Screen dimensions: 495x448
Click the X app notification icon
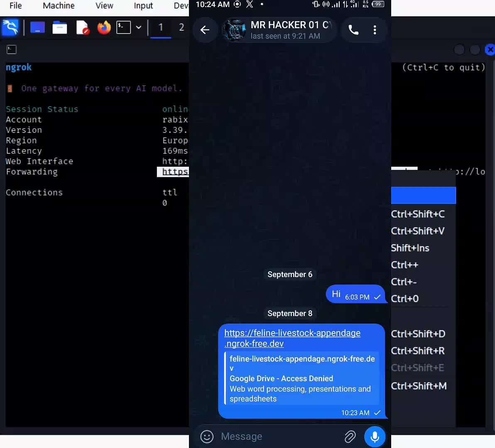point(250,4)
